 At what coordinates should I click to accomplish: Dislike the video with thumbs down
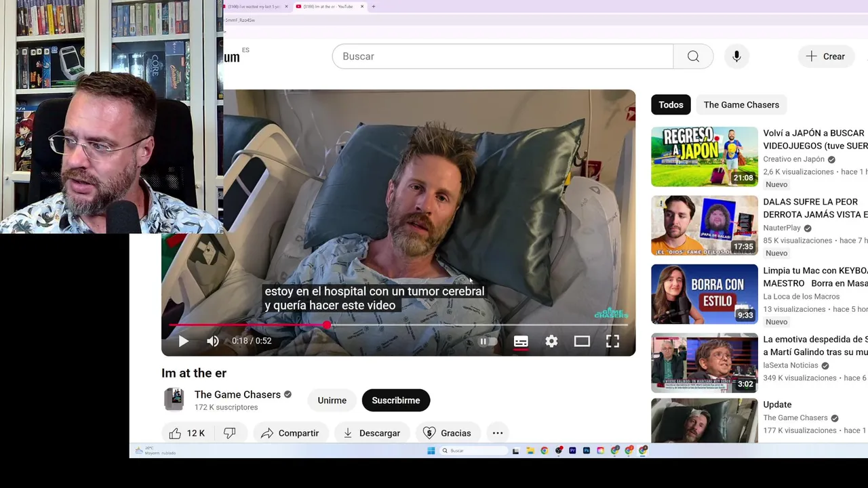[x=230, y=433]
